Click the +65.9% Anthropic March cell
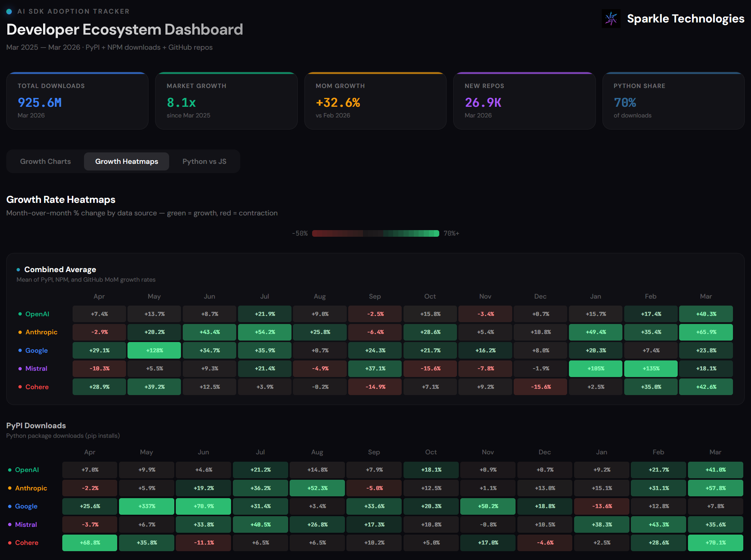 (x=706, y=332)
